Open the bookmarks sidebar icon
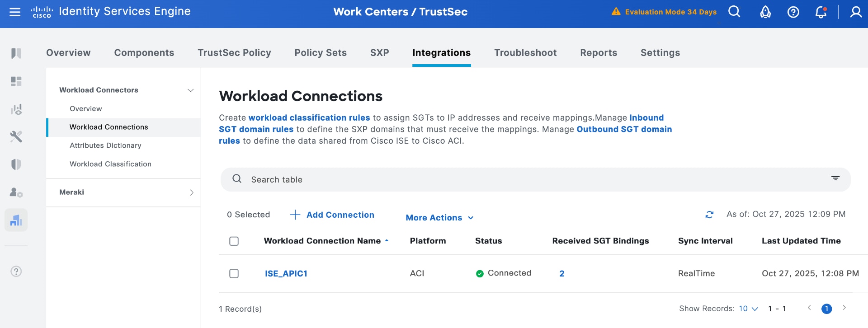 click(x=16, y=53)
